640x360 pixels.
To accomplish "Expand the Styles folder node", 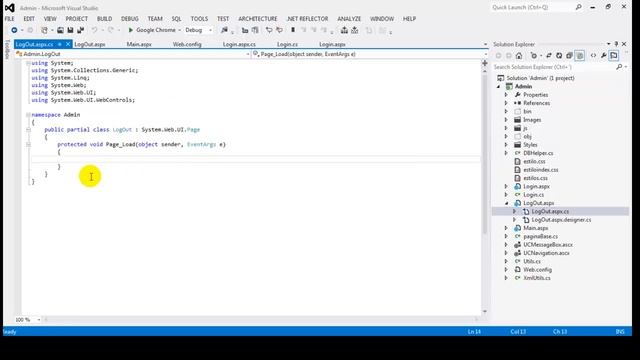I will point(506,144).
